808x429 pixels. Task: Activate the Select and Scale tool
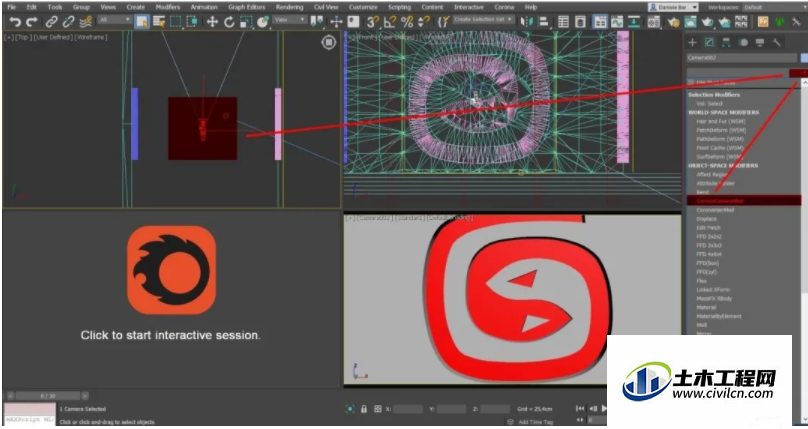click(246, 22)
